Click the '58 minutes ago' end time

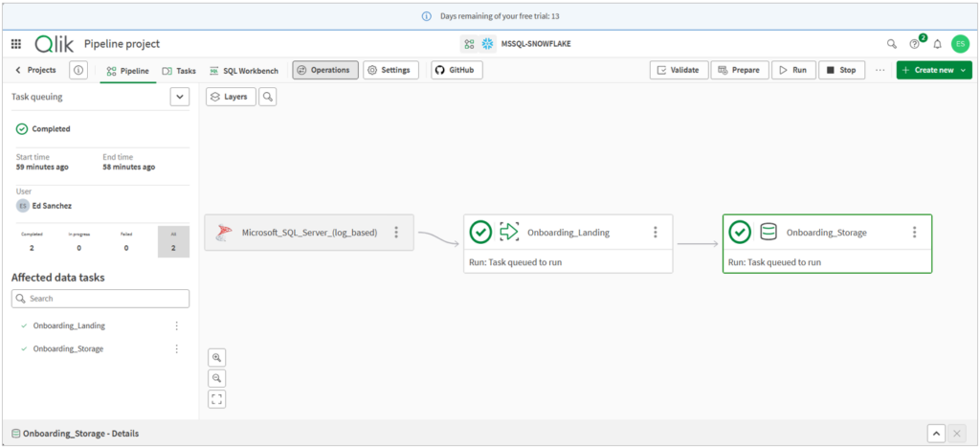pos(129,167)
